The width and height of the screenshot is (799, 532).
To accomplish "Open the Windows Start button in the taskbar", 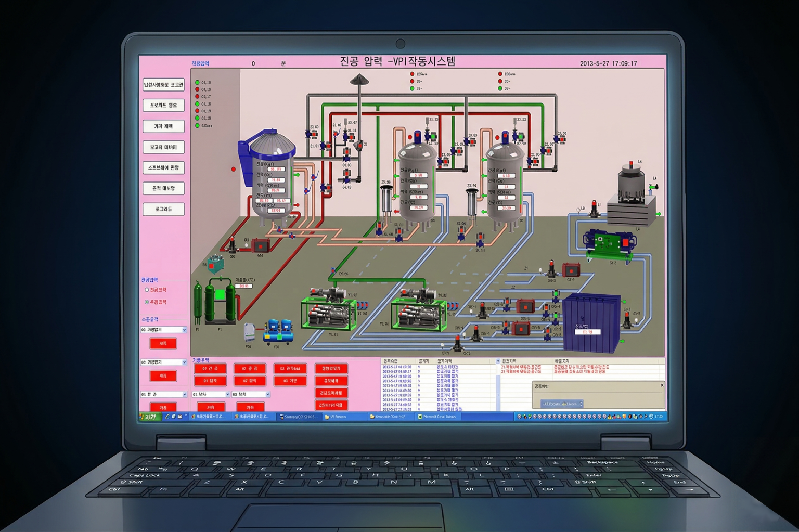I will [149, 417].
